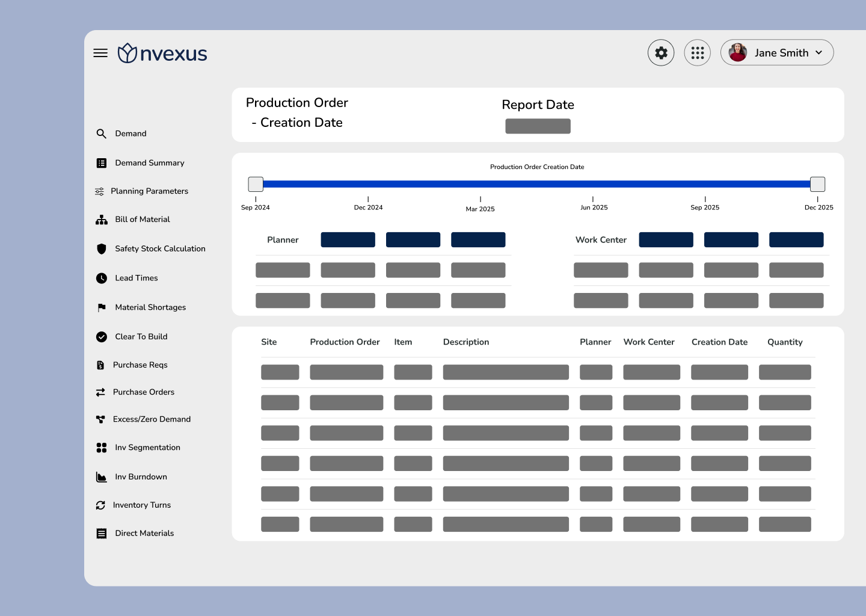Click Jane Smith's profile avatar
This screenshot has width=866, height=616.
coord(738,52)
